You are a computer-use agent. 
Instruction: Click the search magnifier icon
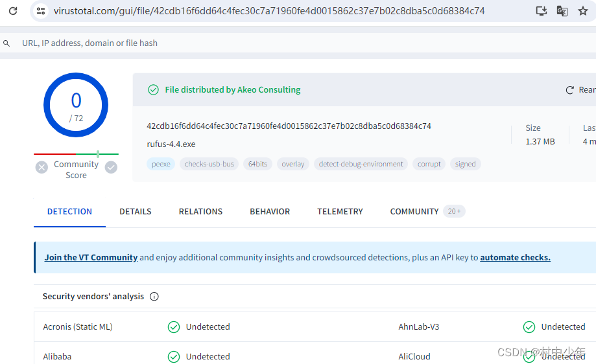click(6, 43)
